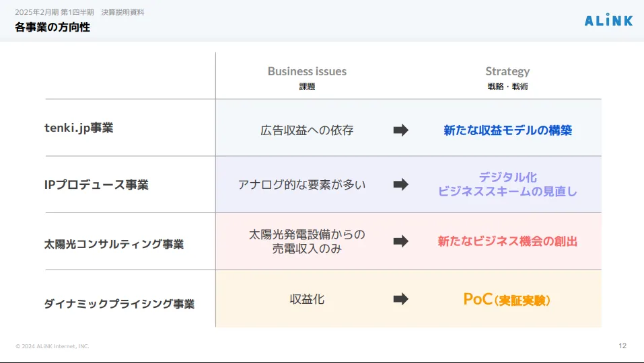The image size is (644, 363).
Task: Click the 広告収益への依存 cell
Action: pos(308,130)
